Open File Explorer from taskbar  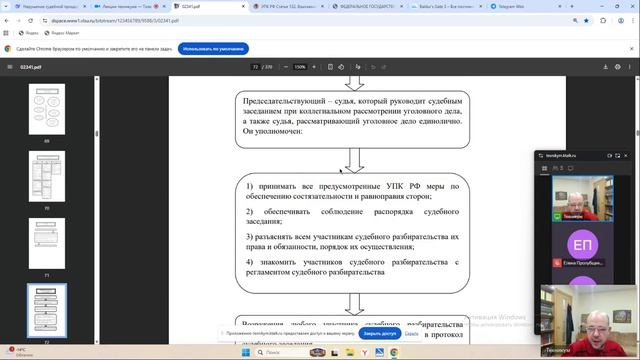pos(350,352)
